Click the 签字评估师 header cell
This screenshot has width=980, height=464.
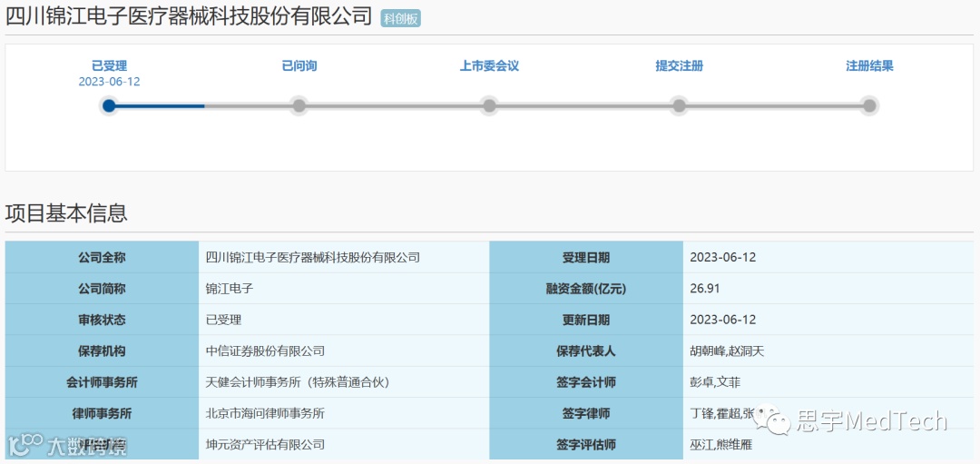586,445
